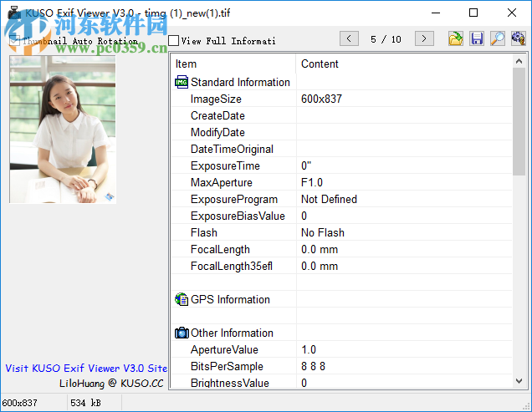Image resolution: width=532 pixels, height=412 pixels.
Task: Click the 5 / 10 image counter
Action: [386, 39]
